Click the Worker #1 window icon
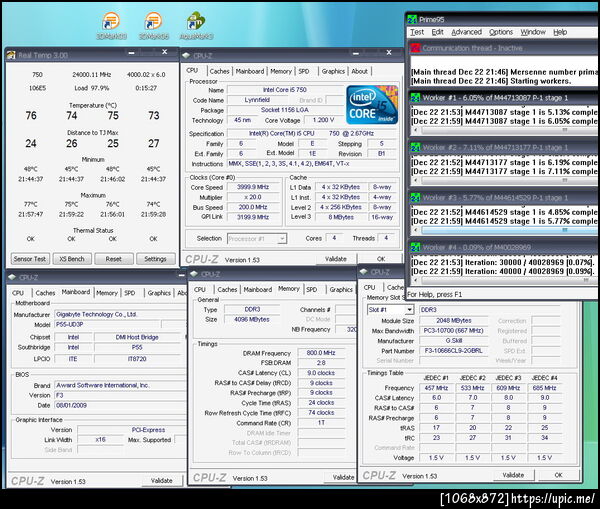This screenshot has height=509, width=600. click(415, 98)
